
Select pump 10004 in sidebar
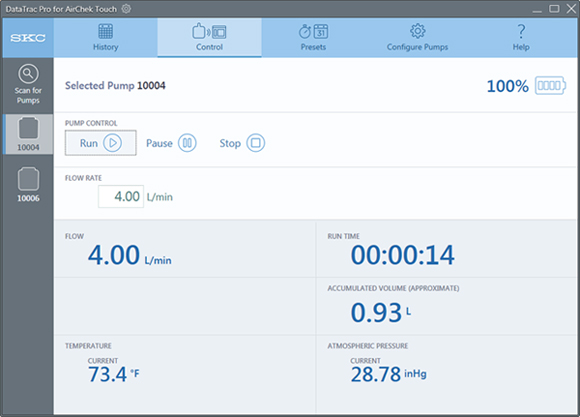[x=28, y=134]
